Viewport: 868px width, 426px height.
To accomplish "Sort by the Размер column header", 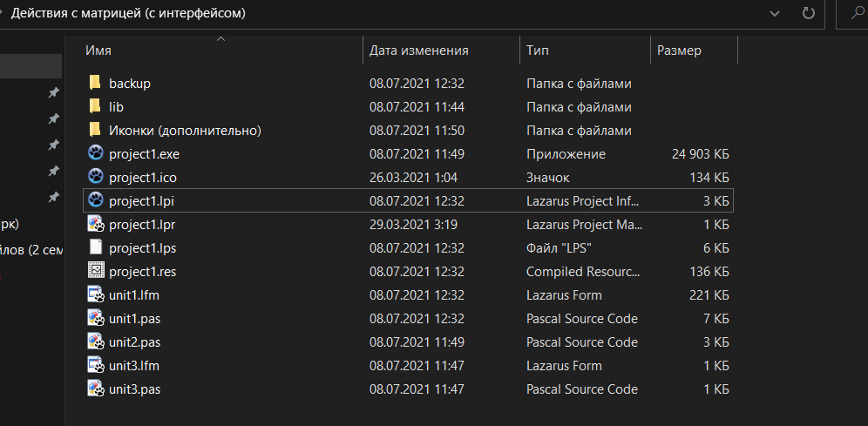I will [679, 51].
